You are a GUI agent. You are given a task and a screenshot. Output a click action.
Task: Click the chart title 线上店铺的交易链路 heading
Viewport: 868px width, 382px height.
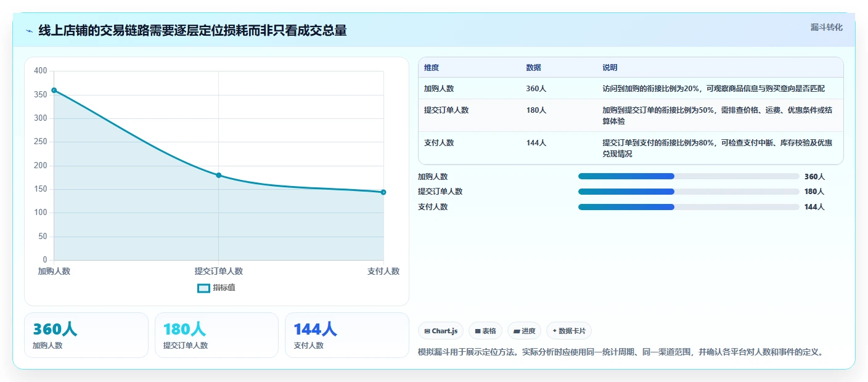pyautogui.click(x=193, y=30)
